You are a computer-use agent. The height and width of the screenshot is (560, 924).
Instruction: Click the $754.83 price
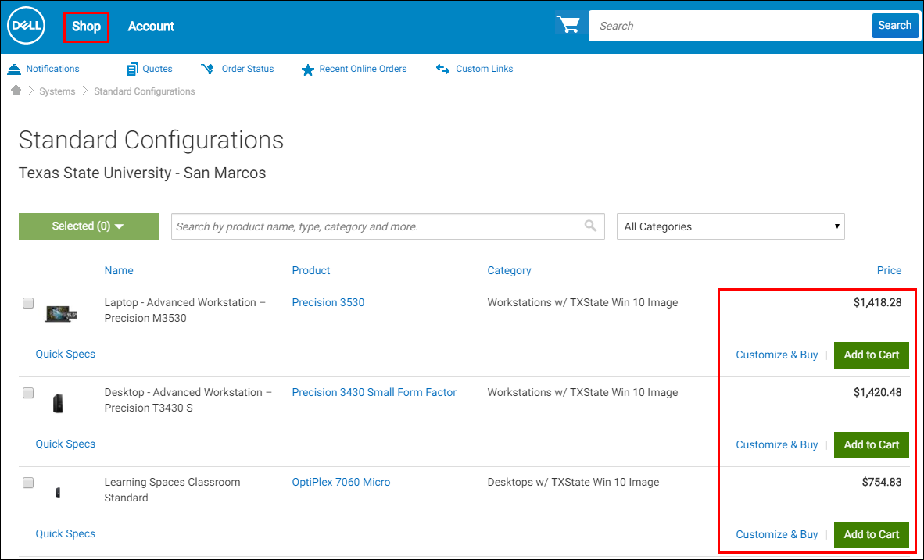(x=882, y=482)
